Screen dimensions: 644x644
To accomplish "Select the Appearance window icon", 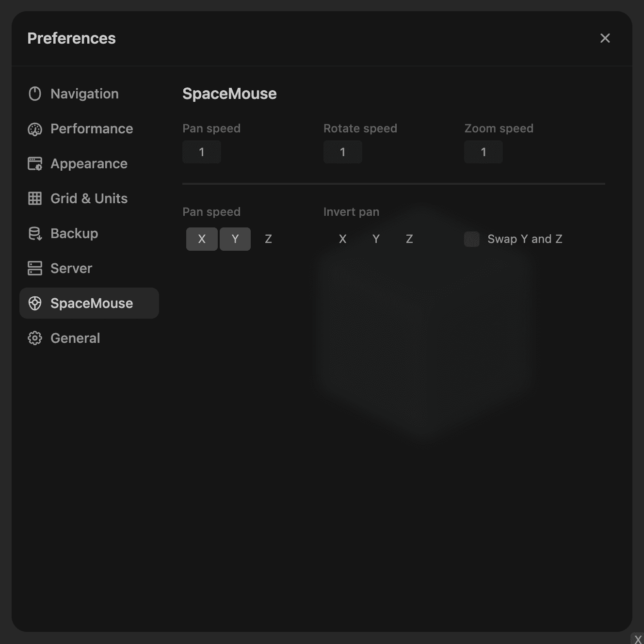I will tap(35, 164).
